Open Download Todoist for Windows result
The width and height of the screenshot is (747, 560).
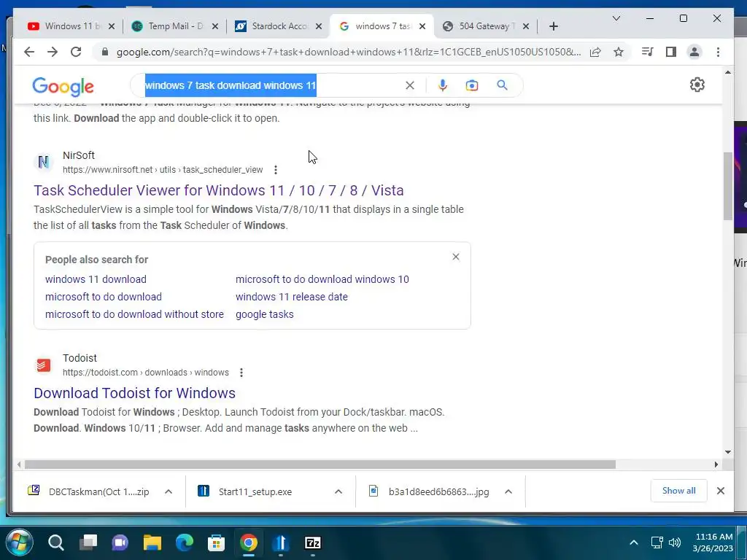pos(134,393)
